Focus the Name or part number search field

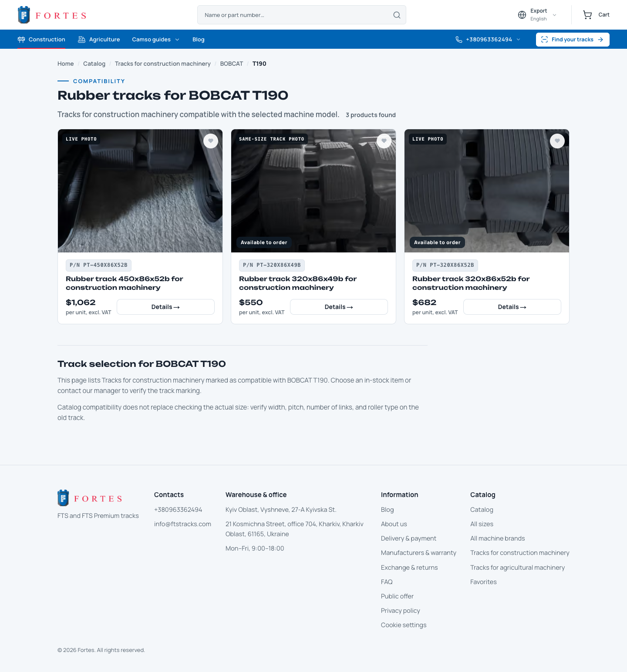point(302,15)
